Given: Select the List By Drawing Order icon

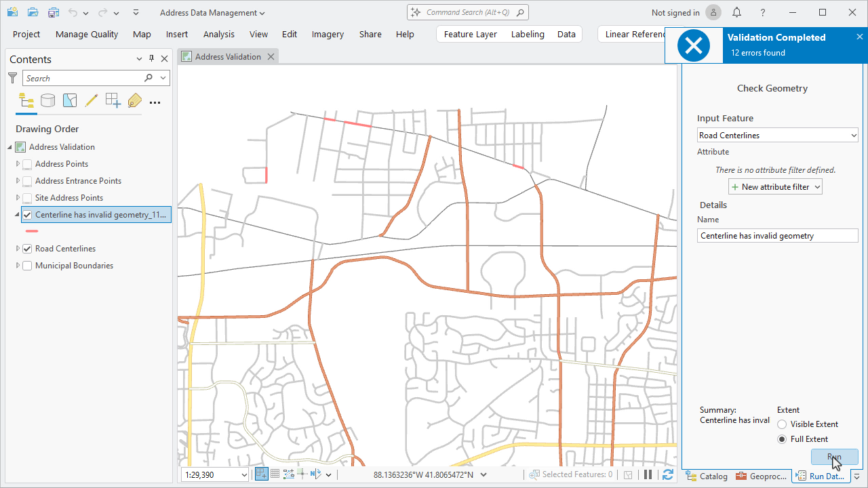Looking at the screenshot, I should pos(26,100).
